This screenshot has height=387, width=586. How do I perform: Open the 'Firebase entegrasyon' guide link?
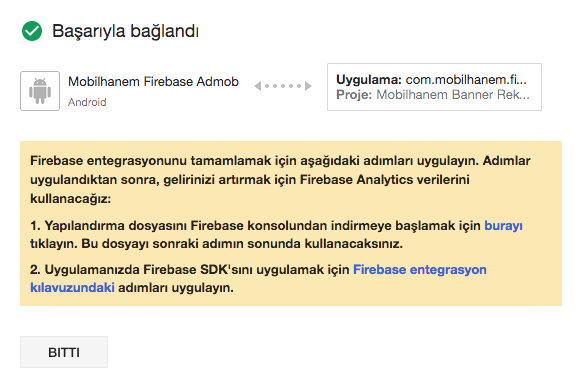420,269
